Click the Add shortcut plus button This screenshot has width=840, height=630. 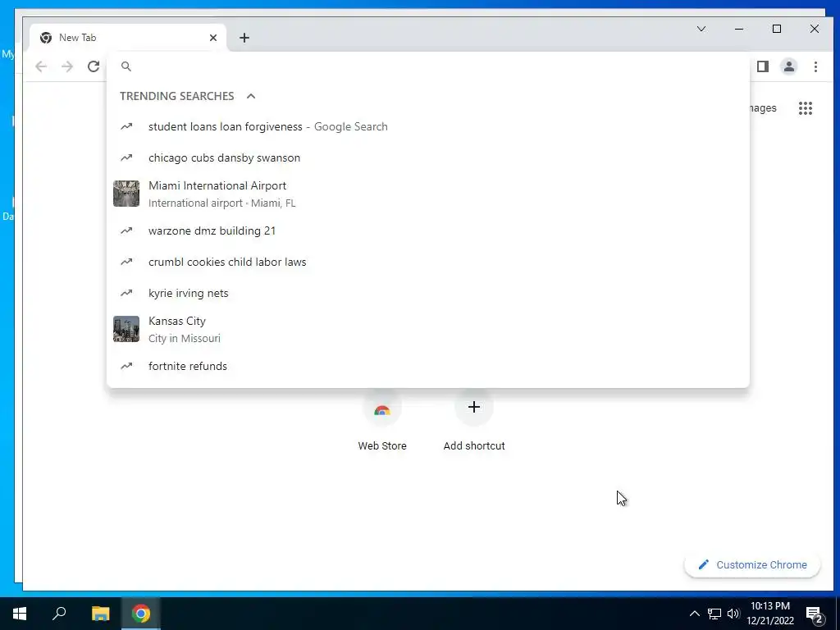(474, 407)
